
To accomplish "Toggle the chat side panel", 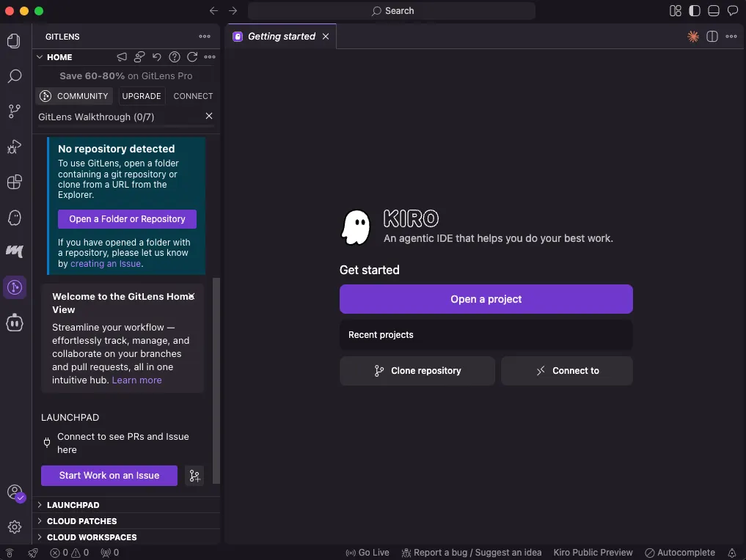I will 732,10.
